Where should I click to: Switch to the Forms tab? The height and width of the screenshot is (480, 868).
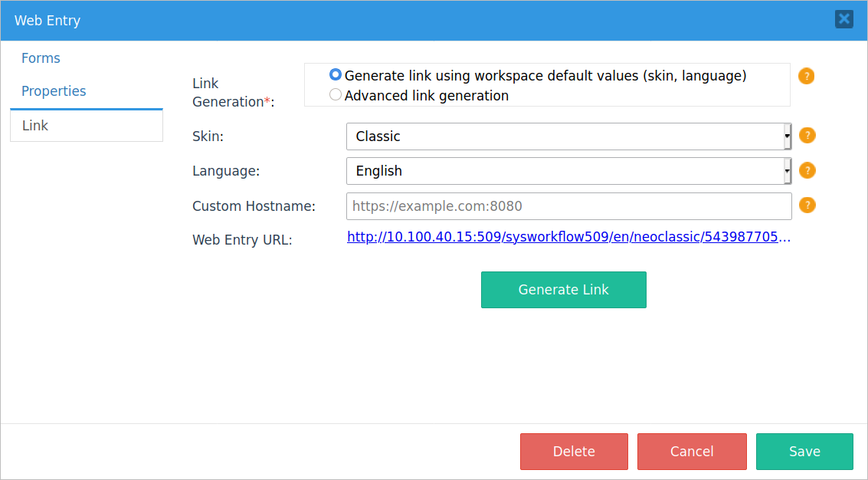41,58
